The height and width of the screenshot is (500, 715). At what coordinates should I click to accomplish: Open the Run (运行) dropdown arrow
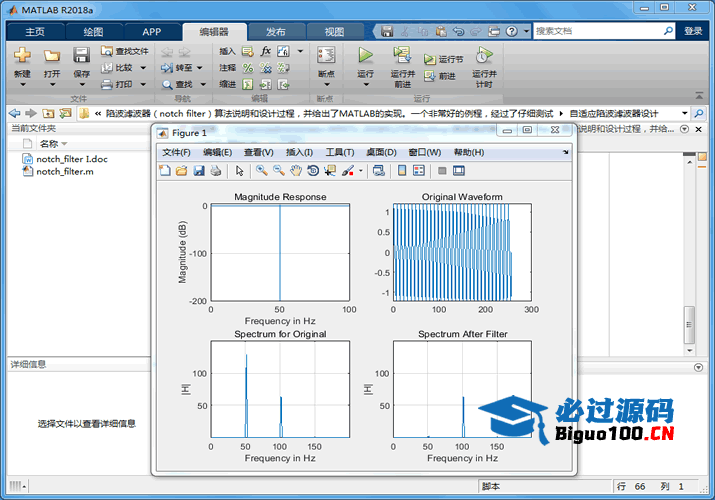[366, 85]
